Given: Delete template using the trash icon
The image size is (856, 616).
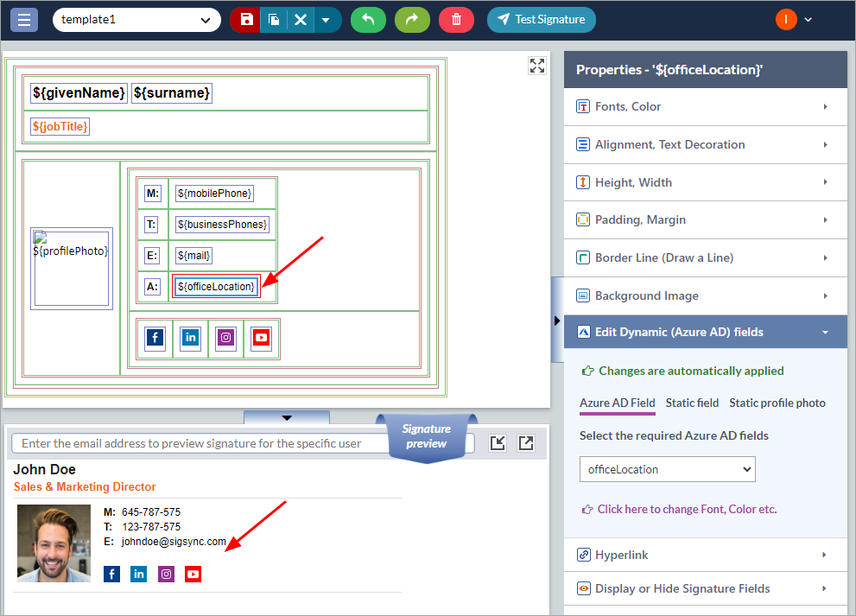Looking at the screenshot, I should [x=456, y=20].
